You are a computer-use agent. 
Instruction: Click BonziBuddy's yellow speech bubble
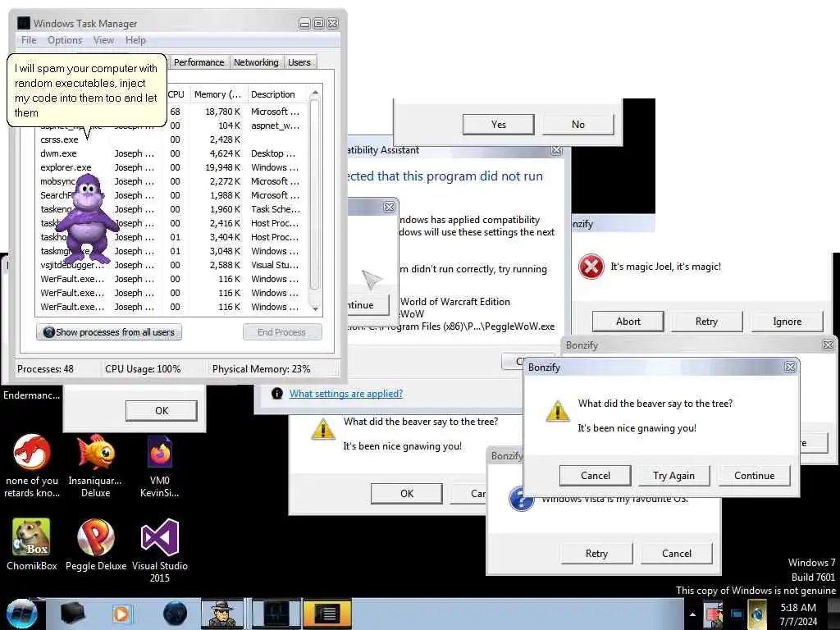pos(87,90)
